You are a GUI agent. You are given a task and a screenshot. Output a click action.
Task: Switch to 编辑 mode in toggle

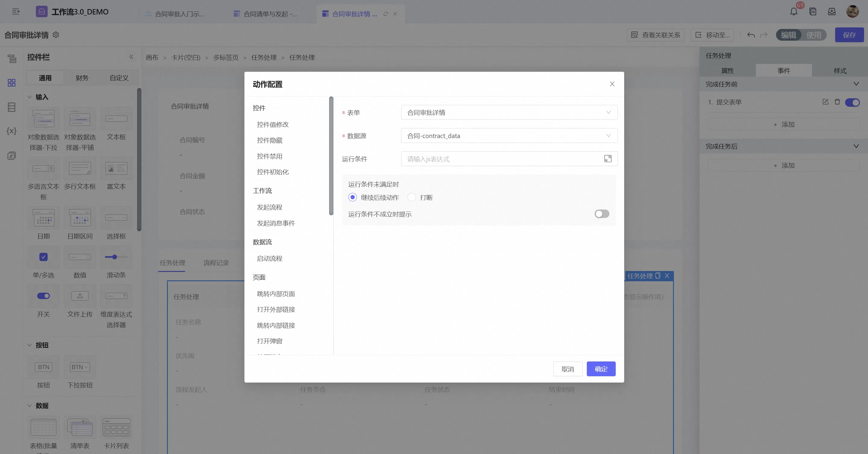point(788,35)
